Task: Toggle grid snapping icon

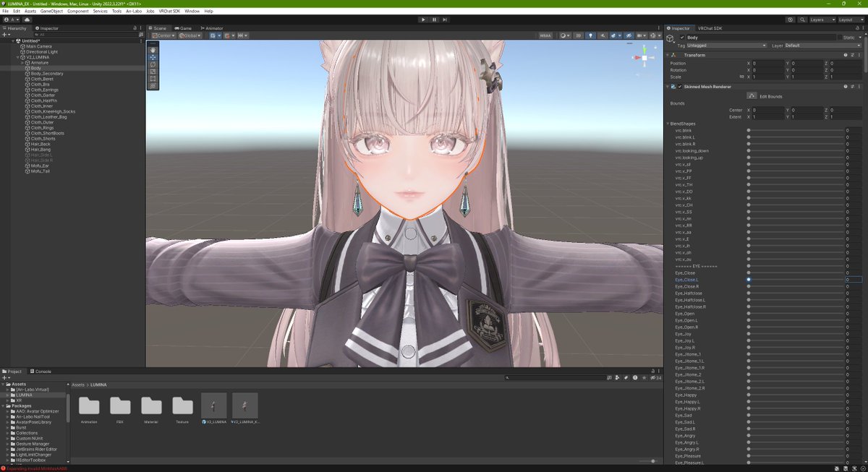Action: pyautogui.click(x=227, y=35)
